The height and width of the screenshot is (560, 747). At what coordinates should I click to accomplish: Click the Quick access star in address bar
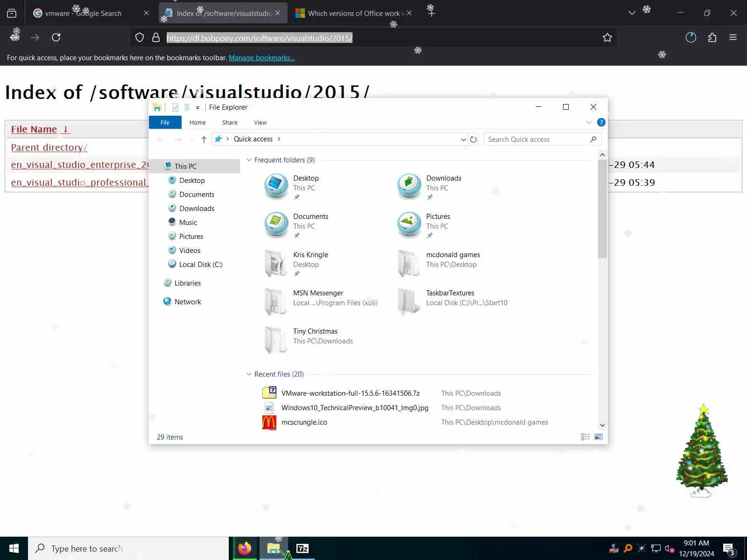click(218, 139)
